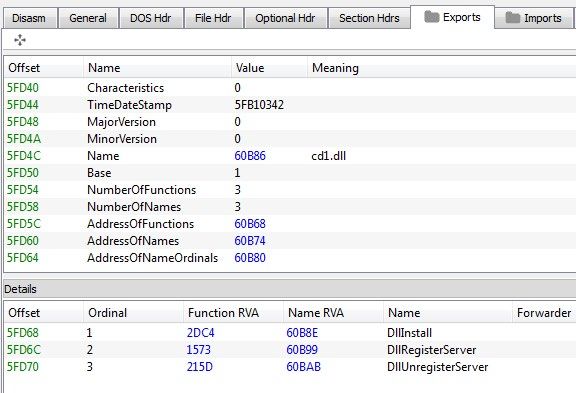Select offset 5FD44 cell

tap(23, 105)
